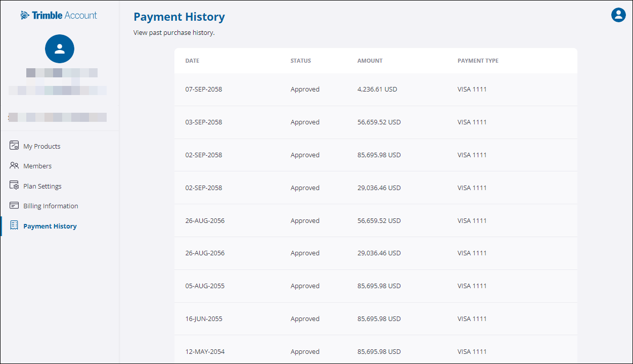Open Plan Settings via its gear icon
The height and width of the screenshot is (364, 633).
(x=14, y=186)
